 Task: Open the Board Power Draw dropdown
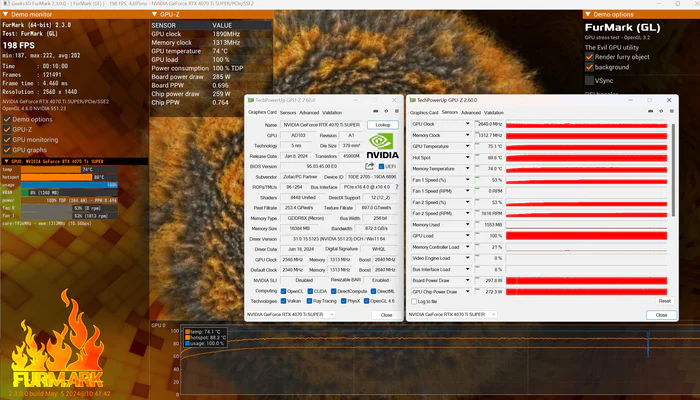(x=467, y=280)
